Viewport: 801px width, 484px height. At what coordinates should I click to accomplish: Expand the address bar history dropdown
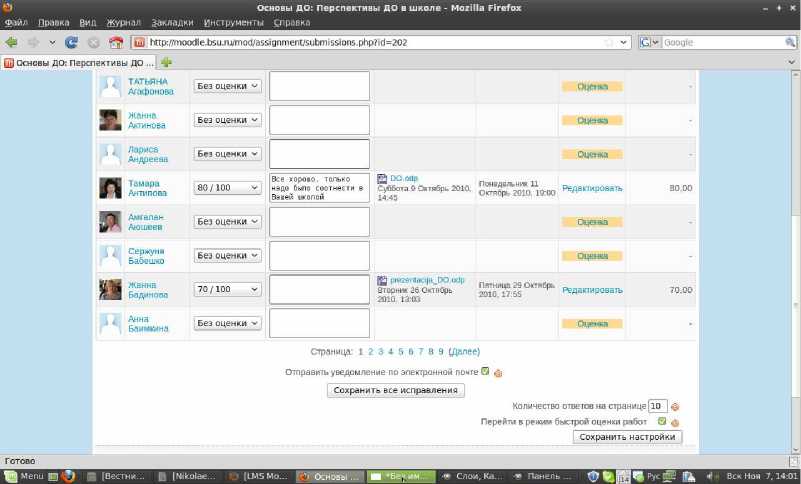pyautogui.click(x=623, y=42)
